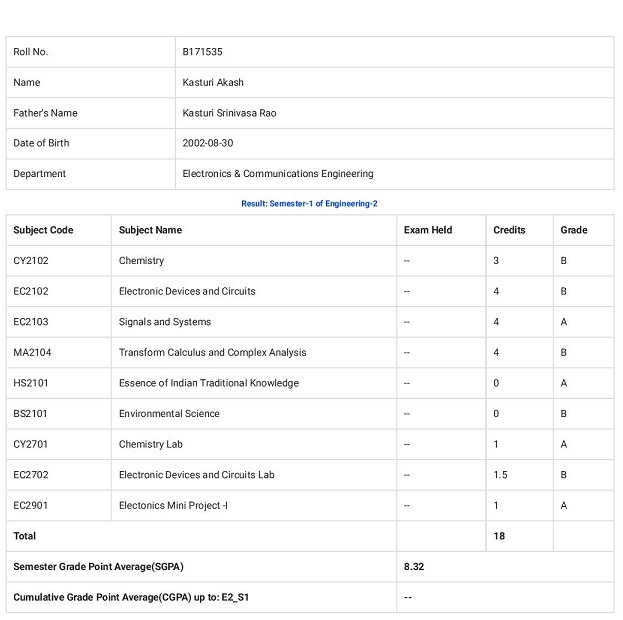
Task: Click the Grade column header
Action: (x=574, y=230)
